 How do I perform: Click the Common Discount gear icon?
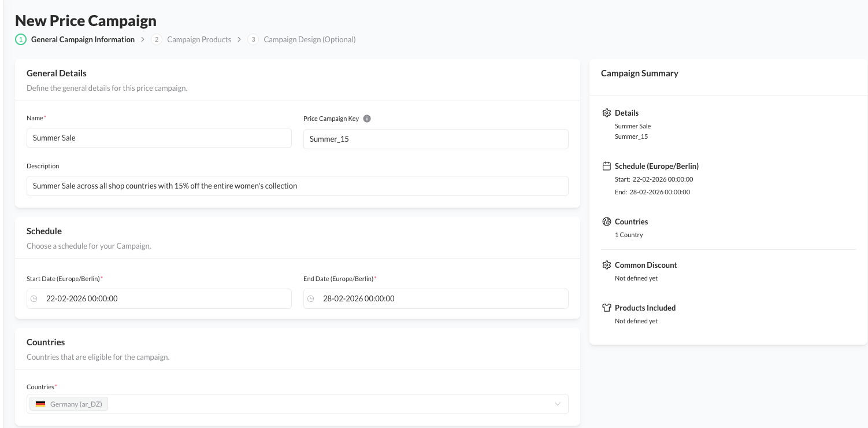(606, 265)
